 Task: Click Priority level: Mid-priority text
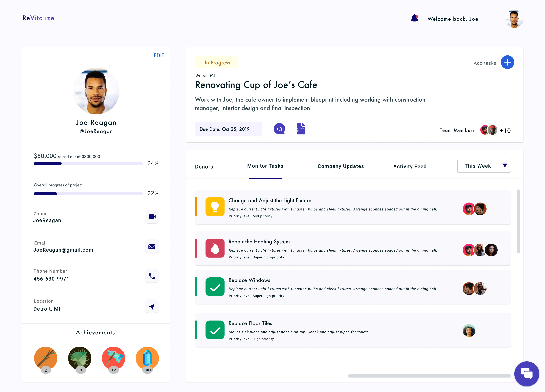pyautogui.click(x=250, y=216)
